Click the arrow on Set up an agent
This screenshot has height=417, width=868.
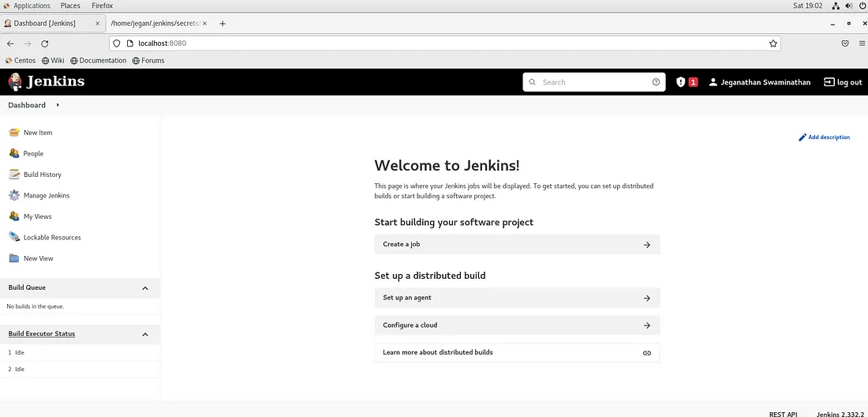pyautogui.click(x=646, y=298)
